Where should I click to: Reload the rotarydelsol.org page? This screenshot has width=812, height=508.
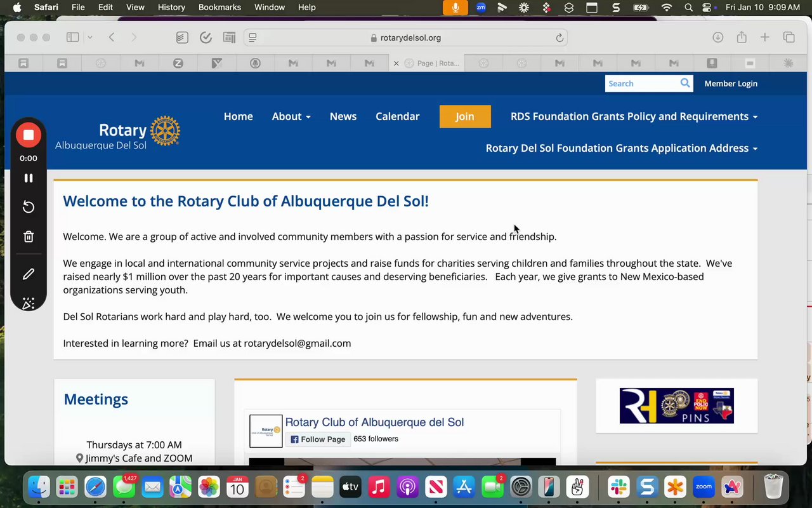[560, 37]
